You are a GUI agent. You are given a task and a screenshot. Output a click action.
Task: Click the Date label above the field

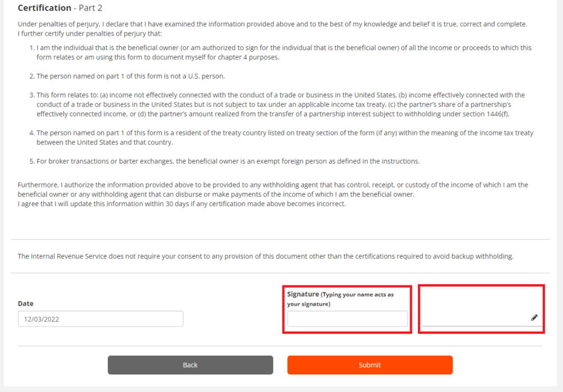25,303
